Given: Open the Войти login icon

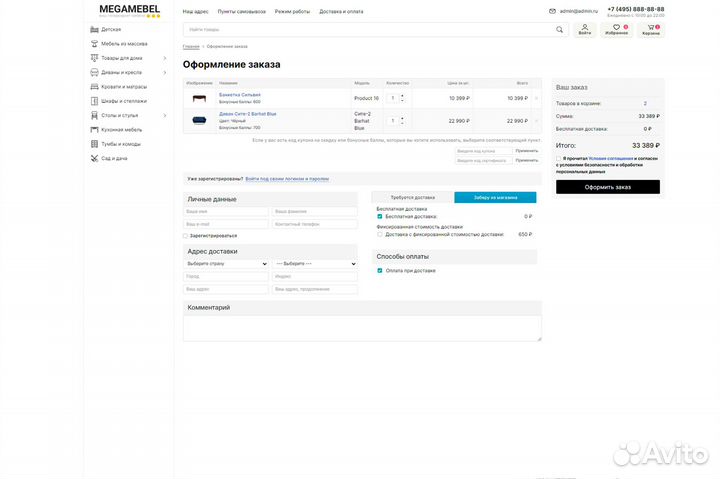Looking at the screenshot, I should click(585, 27).
